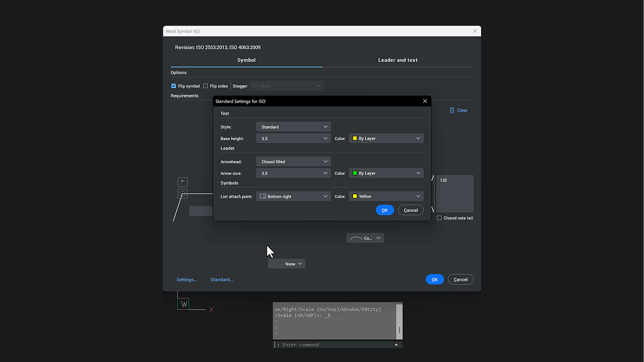Screen dimensions: 644x362
Task: Click the UCS icon W box in drawing
Action: click(x=184, y=304)
